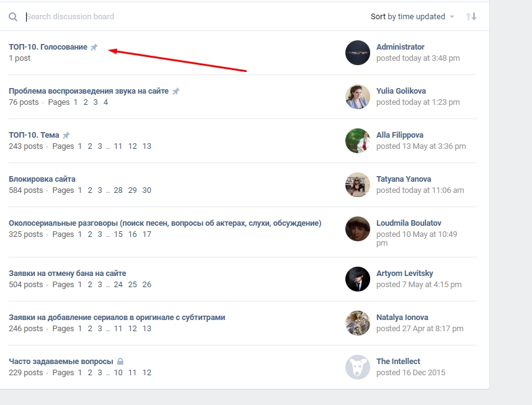Open Заявки на отмену бана на сайте
Image resolution: width=532 pixels, height=405 pixels.
[67, 274]
